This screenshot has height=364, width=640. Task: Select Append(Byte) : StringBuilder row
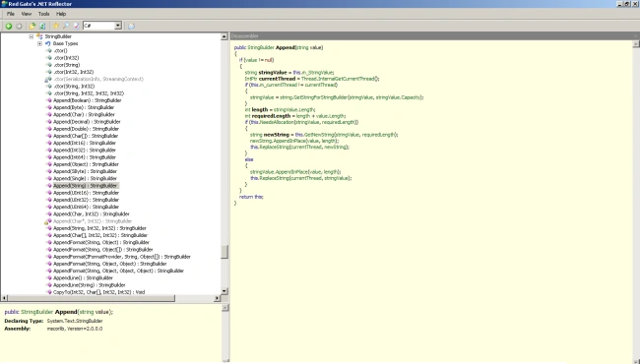pos(84,107)
